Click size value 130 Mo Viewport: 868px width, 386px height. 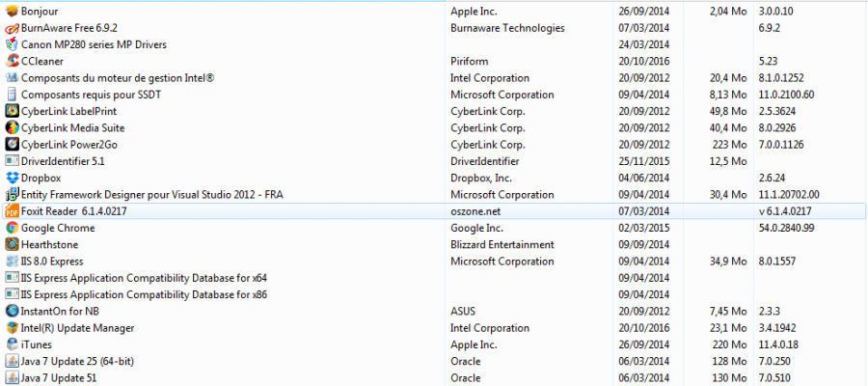pyautogui.click(x=730, y=377)
